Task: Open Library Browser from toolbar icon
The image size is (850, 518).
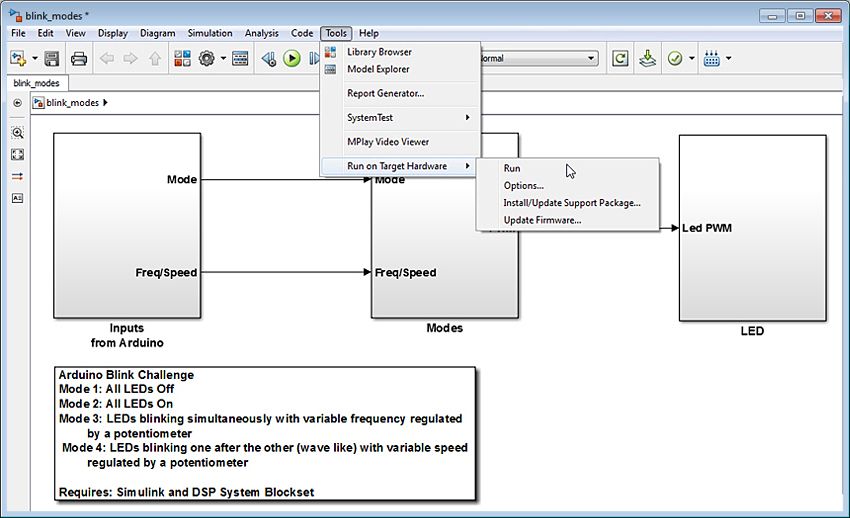Action: click(x=182, y=59)
